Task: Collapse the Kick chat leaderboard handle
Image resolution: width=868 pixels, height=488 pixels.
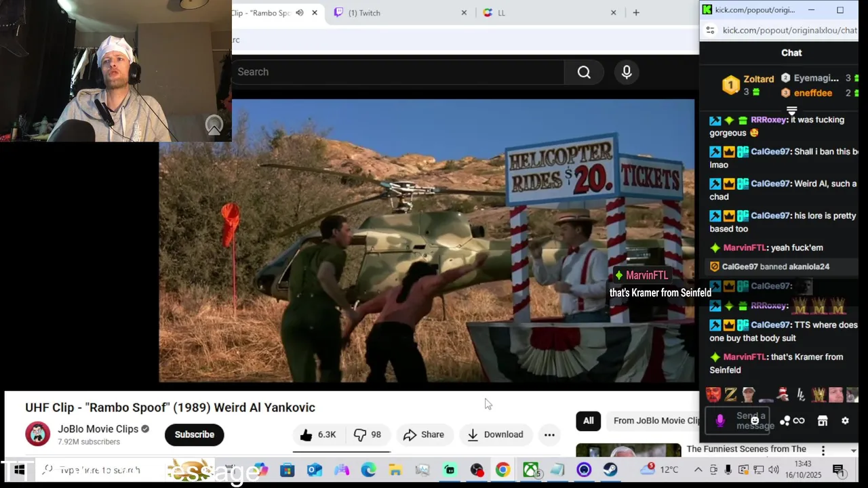Action: point(791,109)
